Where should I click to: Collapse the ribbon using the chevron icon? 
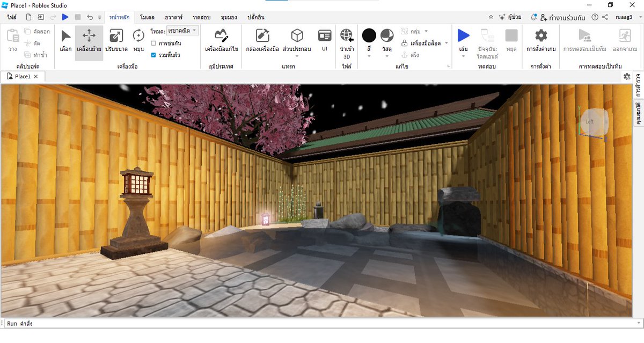tap(491, 17)
